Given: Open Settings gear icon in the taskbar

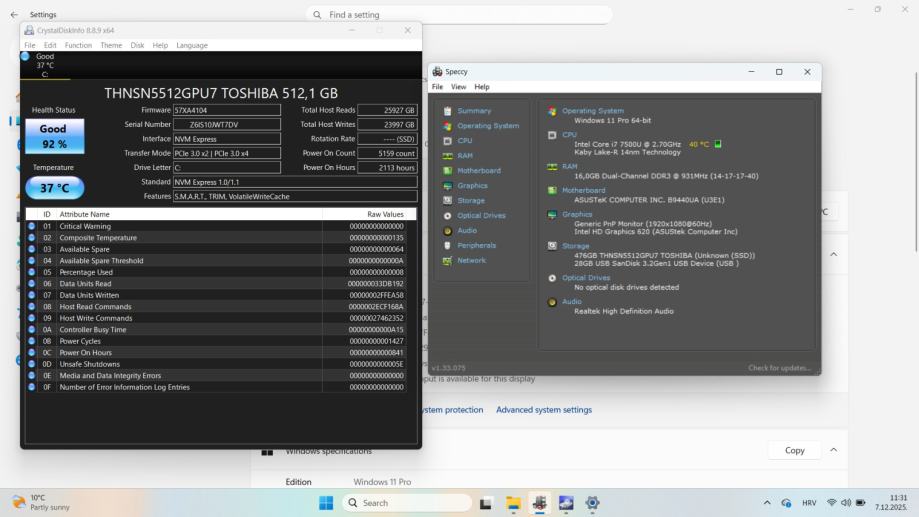Looking at the screenshot, I should click(592, 503).
